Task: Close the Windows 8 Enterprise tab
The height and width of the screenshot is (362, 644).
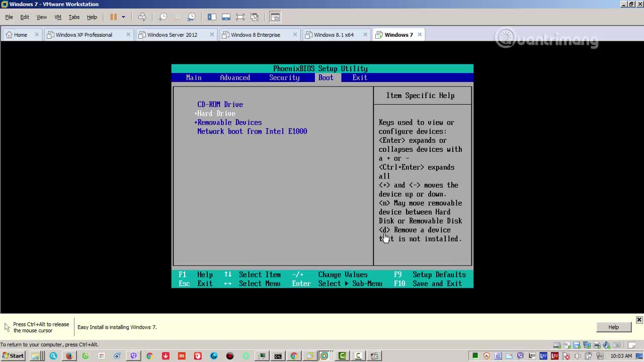Action: coord(295,35)
